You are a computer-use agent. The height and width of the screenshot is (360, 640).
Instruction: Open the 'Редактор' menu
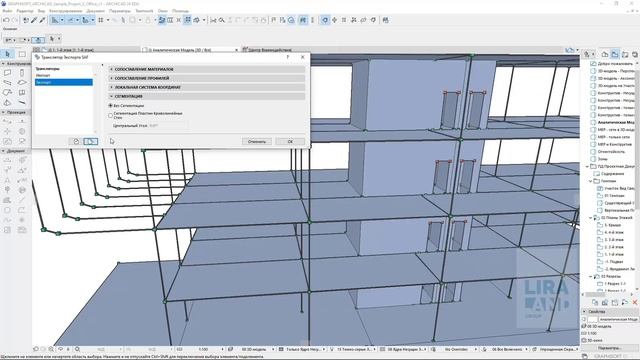pyautogui.click(x=25, y=11)
